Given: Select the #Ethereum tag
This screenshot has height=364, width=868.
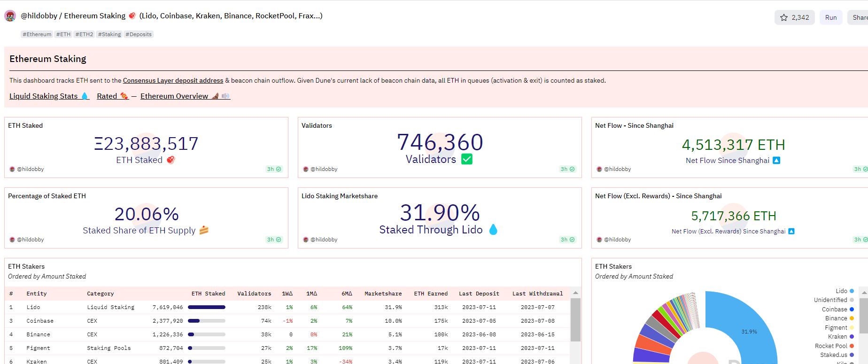Looking at the screenshot, I should click(37, 34).
